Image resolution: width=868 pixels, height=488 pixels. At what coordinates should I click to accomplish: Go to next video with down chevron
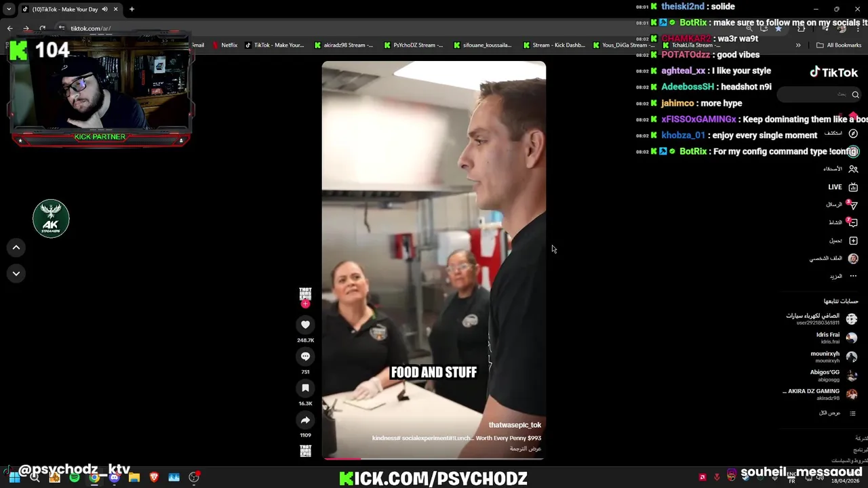tap(16, 273)
